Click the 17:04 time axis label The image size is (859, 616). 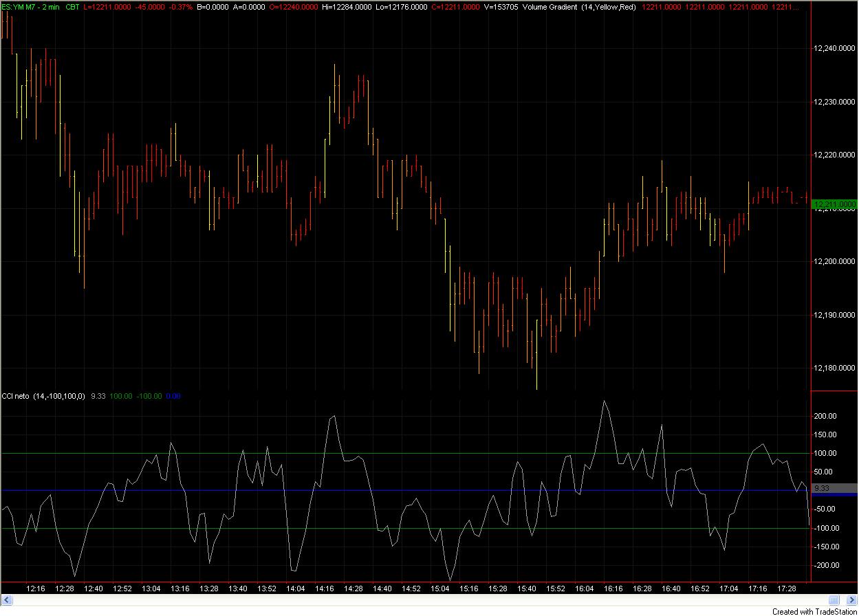[x=729, y=588]
